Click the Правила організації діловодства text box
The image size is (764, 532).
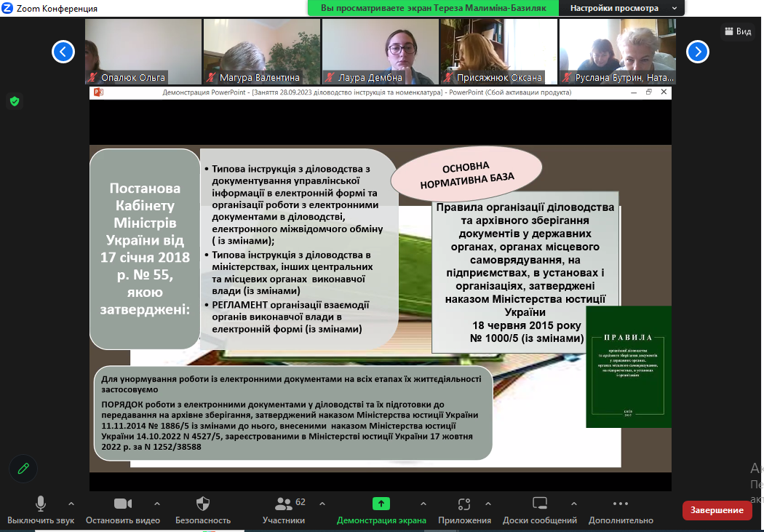525,272
